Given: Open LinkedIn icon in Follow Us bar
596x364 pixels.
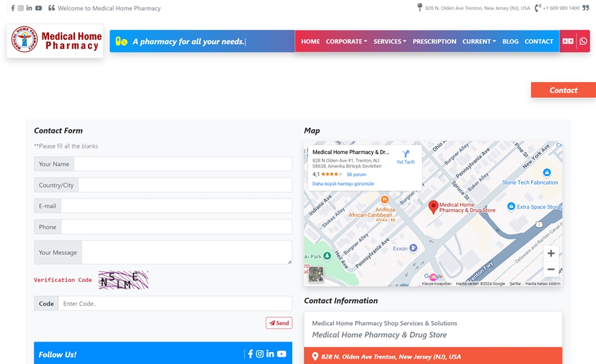Looking at the screenshot, I should click(x=270, y=353).
